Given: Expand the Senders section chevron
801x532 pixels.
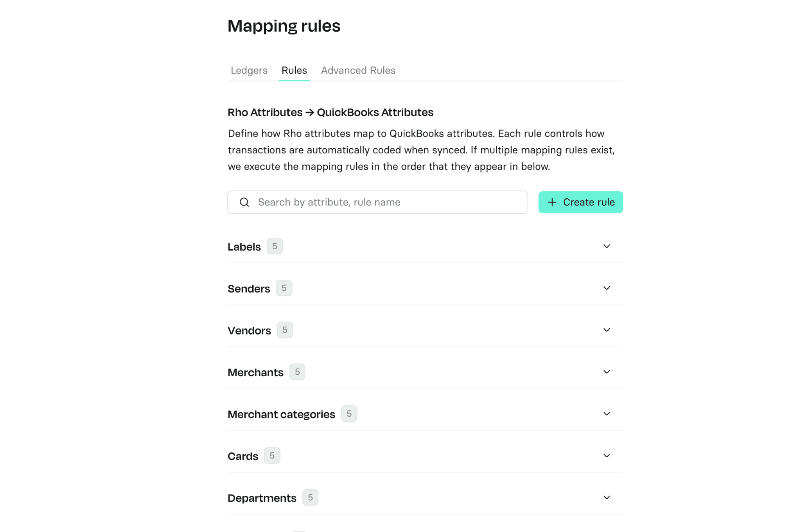Looking at the screenshot, I should coord(607,288).
